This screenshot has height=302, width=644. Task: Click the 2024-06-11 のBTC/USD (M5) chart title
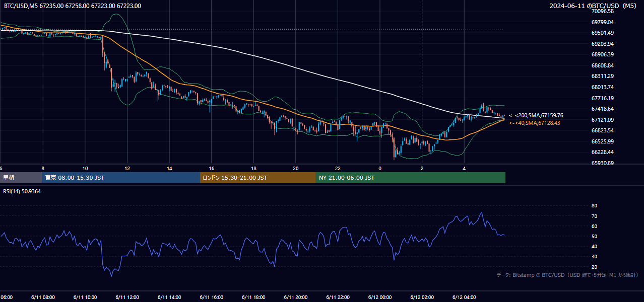[594, 6]
